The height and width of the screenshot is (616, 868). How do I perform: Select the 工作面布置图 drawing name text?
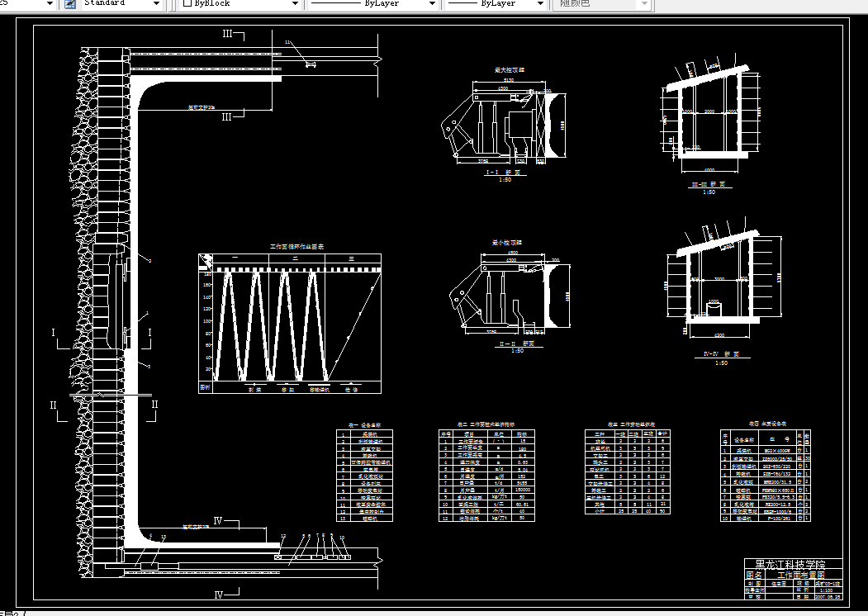800,575
